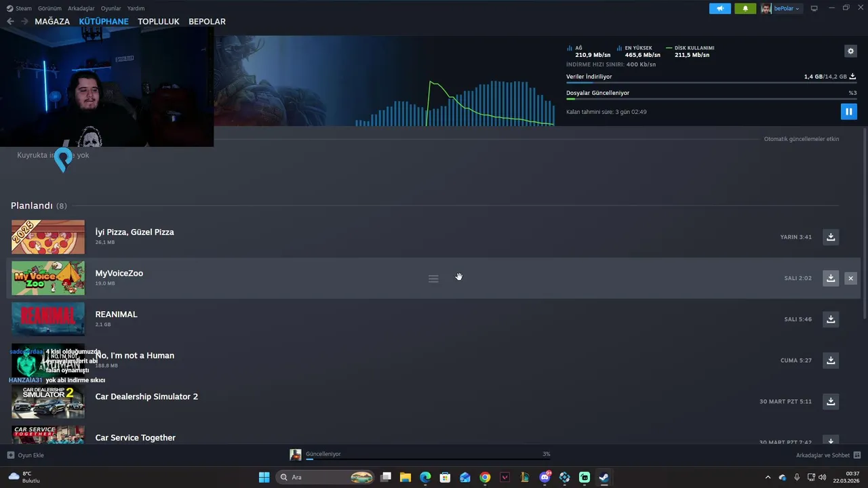The height and width of the screenshot is (488, 868).
Task: Show hidden system tray icons
Action: pyautogui.click(x=768, y=477)
